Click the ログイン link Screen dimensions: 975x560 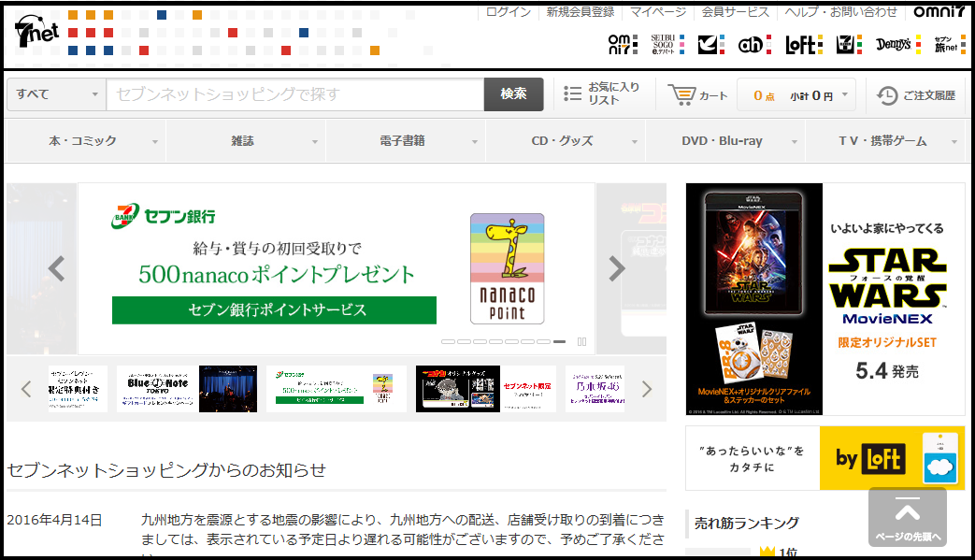pyautogui.click(x=508, y=11)
